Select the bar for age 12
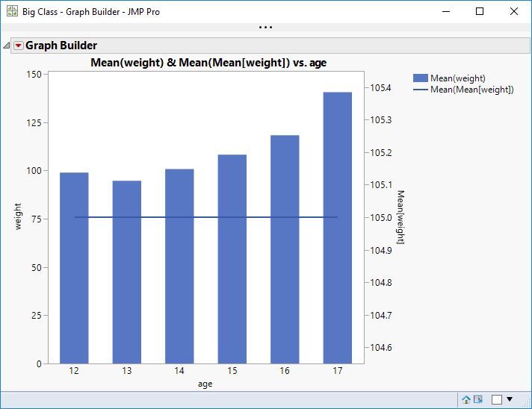532x409 pixels. click(x=74, y=268)
